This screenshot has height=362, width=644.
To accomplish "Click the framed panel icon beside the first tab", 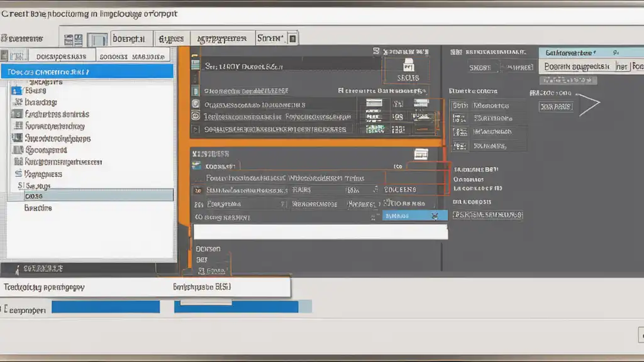I will tap(100, 39).
